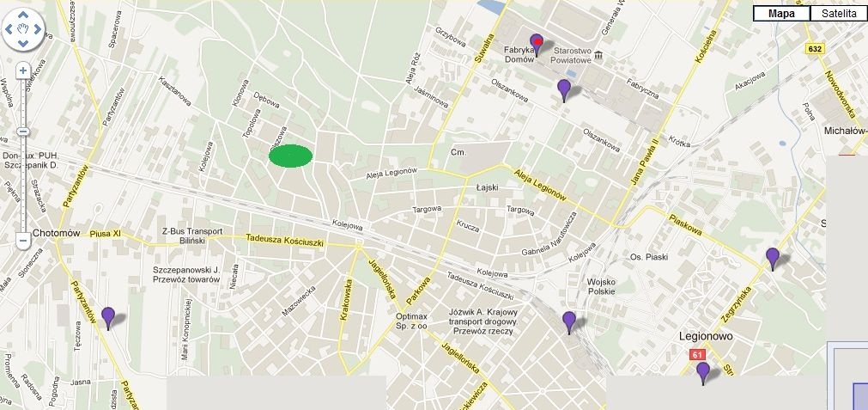Open the purple marker near Wojsko Polskie
The width and height of the screenshot is (868, 410).
click(569, 321)
